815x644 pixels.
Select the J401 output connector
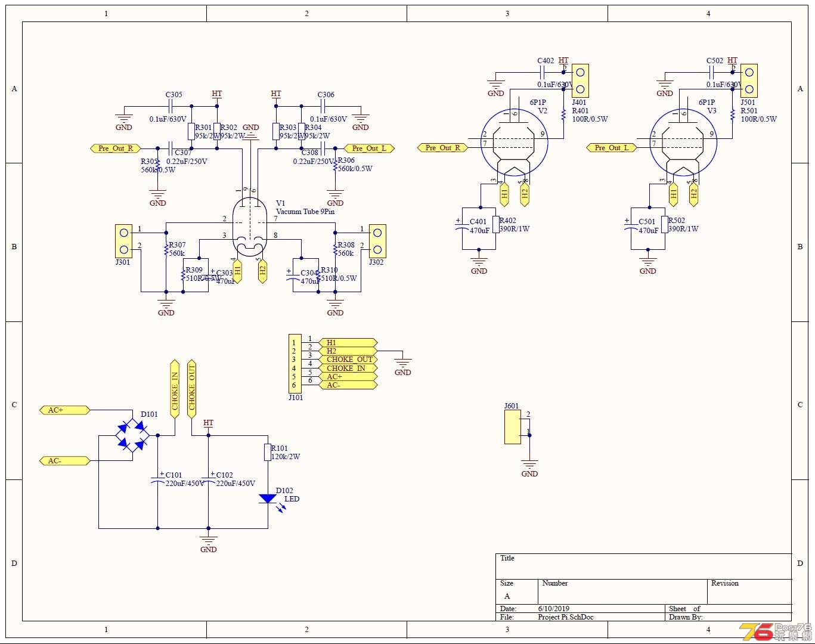pos(580,80)
